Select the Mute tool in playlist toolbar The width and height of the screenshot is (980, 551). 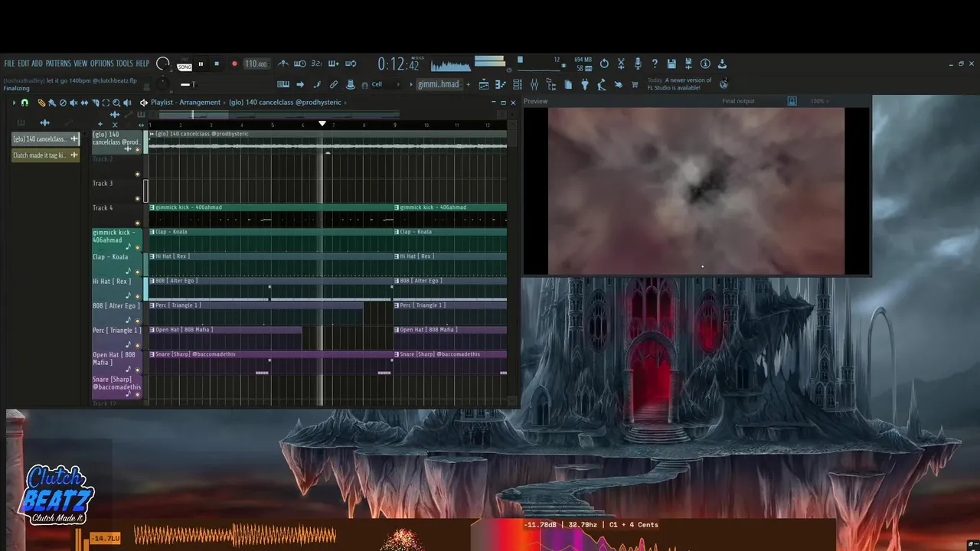tap(73, 103)
